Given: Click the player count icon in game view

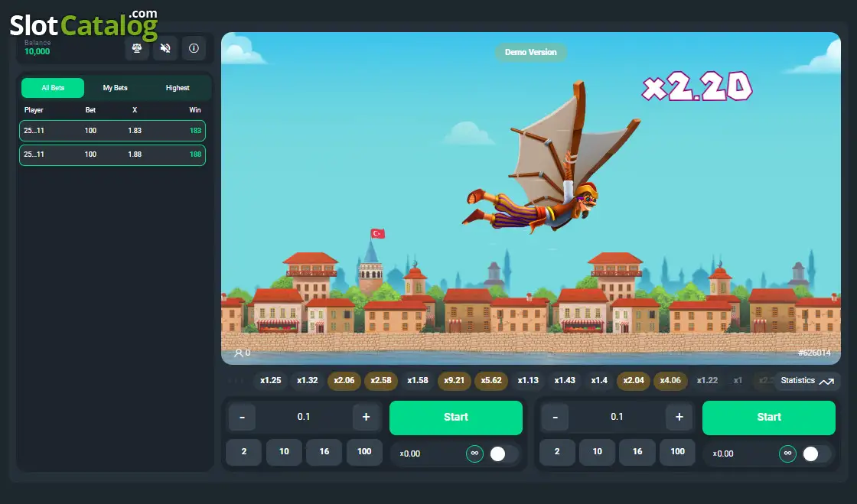Looking at the screenshot, I should tap(238, 353).
